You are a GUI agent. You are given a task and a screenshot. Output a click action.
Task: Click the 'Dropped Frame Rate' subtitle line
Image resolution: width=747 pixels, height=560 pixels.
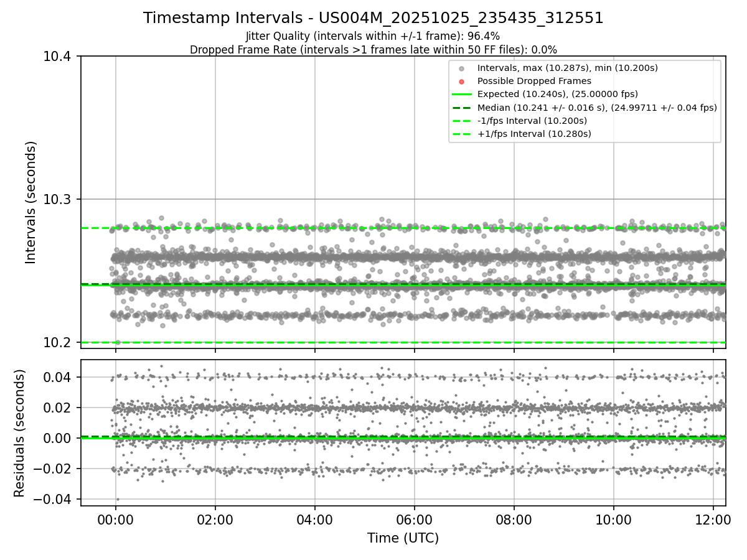click(374, 50)
